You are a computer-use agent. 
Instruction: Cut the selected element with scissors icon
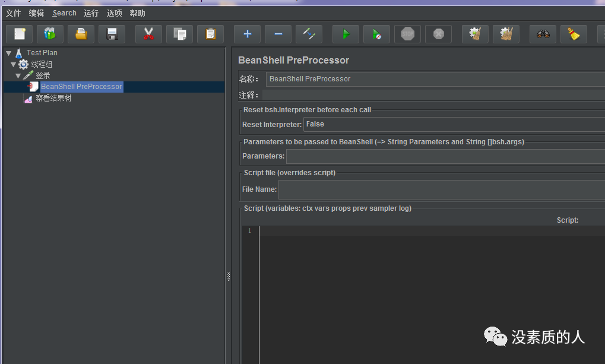pos(148,34)
